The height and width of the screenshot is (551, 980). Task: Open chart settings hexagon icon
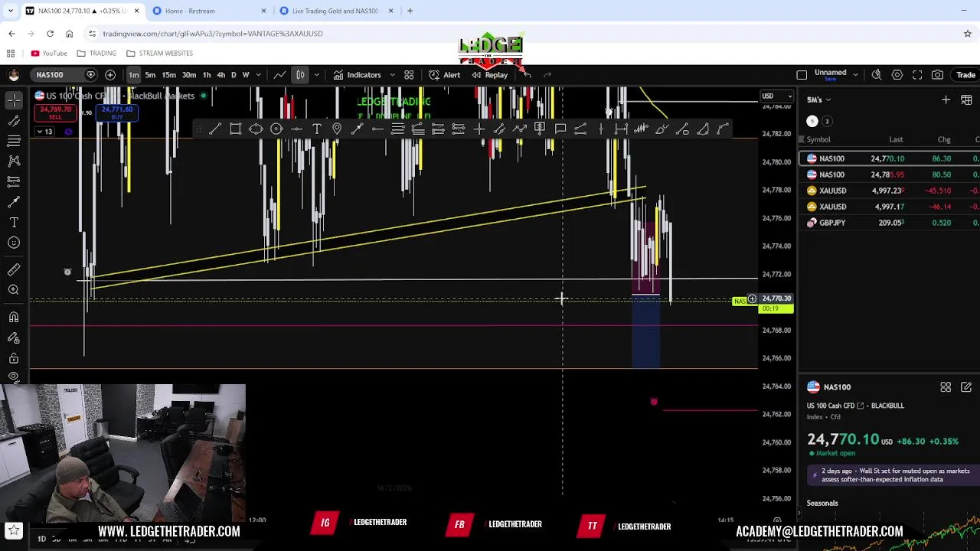coord(897,75)
